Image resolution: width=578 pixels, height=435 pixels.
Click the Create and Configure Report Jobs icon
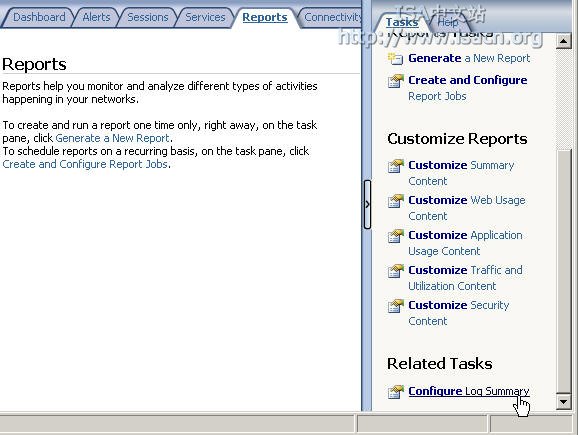pos(396,81)
